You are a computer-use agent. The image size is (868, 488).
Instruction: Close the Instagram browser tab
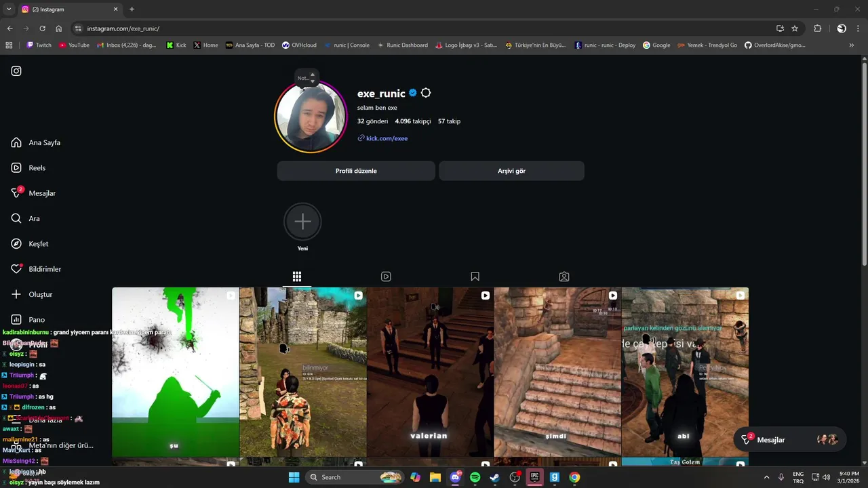115,9
